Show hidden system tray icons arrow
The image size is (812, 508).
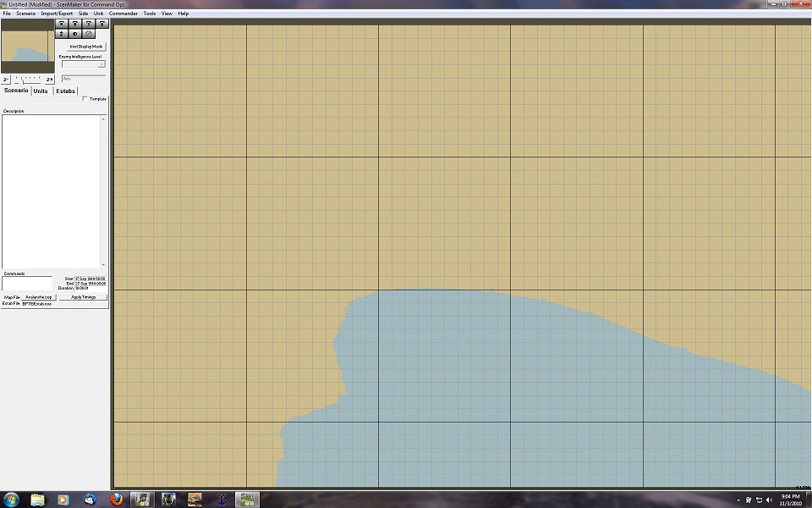pos(738,500)
